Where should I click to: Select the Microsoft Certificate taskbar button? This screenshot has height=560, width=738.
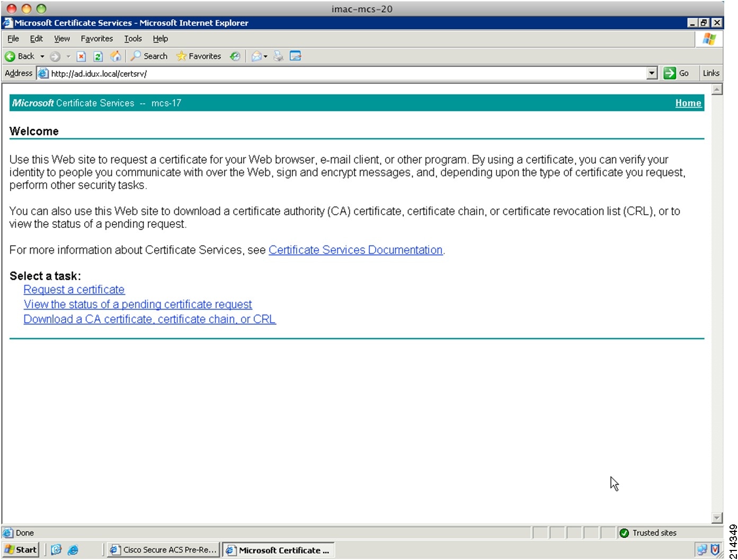click(x=279, y=550)
